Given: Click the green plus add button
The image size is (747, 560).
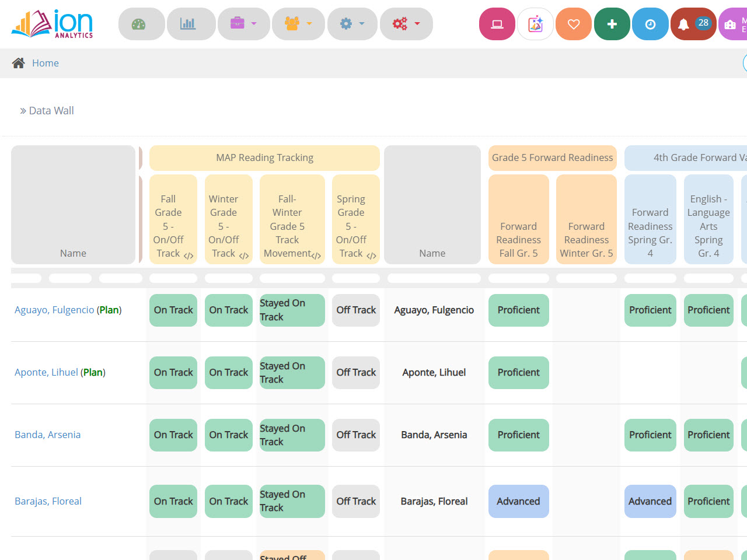Looking at the screenshot, I should point(612,24).
